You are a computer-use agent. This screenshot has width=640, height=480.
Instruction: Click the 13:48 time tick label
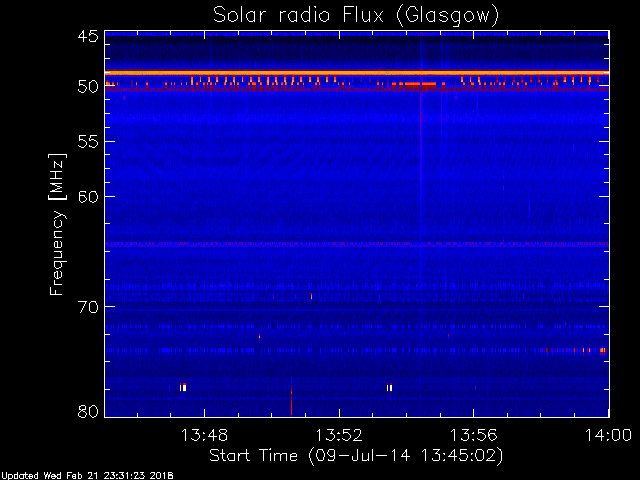pos(204,436)
